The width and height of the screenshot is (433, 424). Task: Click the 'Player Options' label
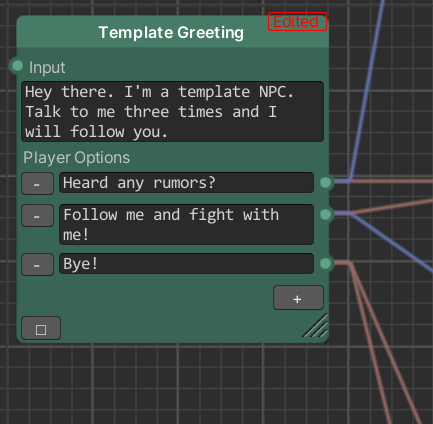pyautogui.click(x=76, y=158)
